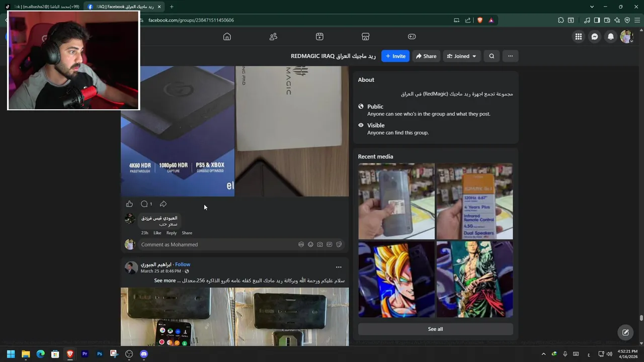The width and height of the screenshot is (644, 362).
Task: Open the white RedMagic box photo
Action: click(x=292, y=131)
